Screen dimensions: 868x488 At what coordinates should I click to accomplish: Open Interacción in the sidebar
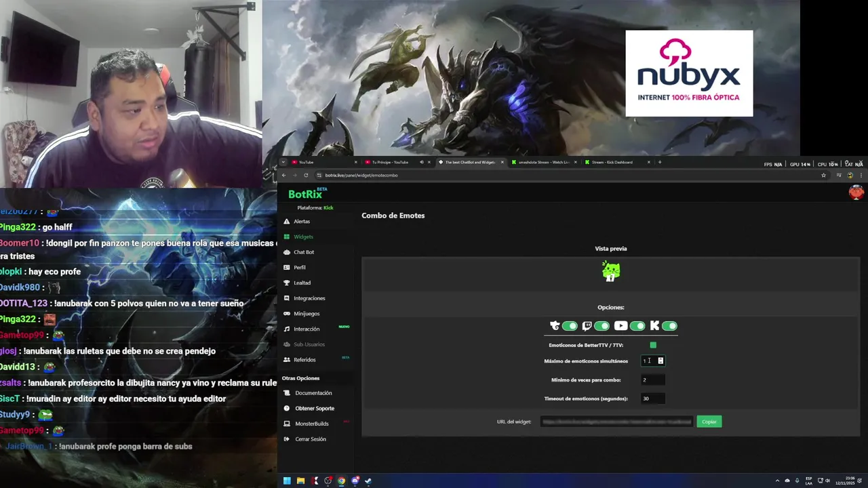(307, 329)
